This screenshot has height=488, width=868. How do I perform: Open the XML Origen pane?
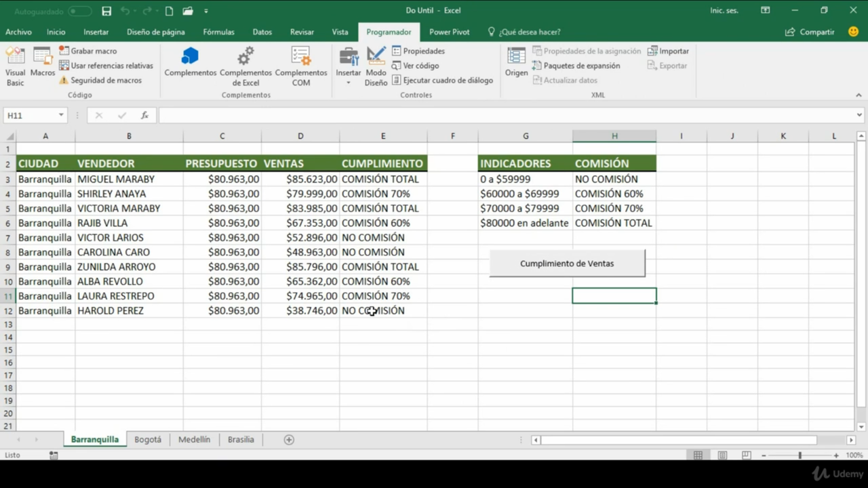[516, 62]
